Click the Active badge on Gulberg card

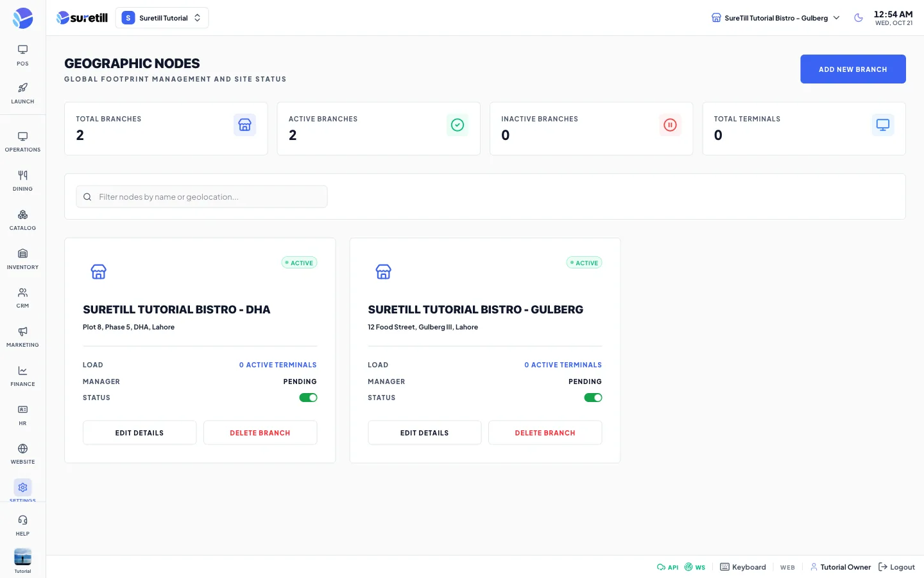click(x=584, y=263)
